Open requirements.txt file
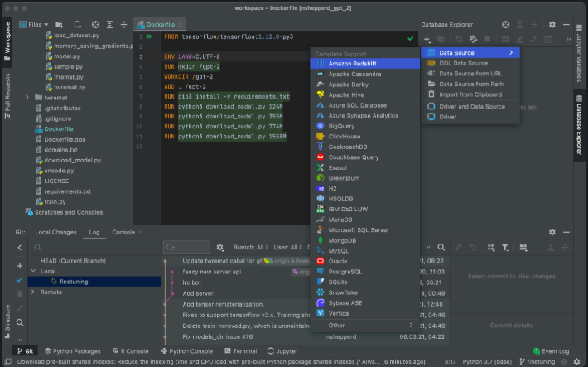Viewport: 588px width, 367px height. [x=67, y=191]
